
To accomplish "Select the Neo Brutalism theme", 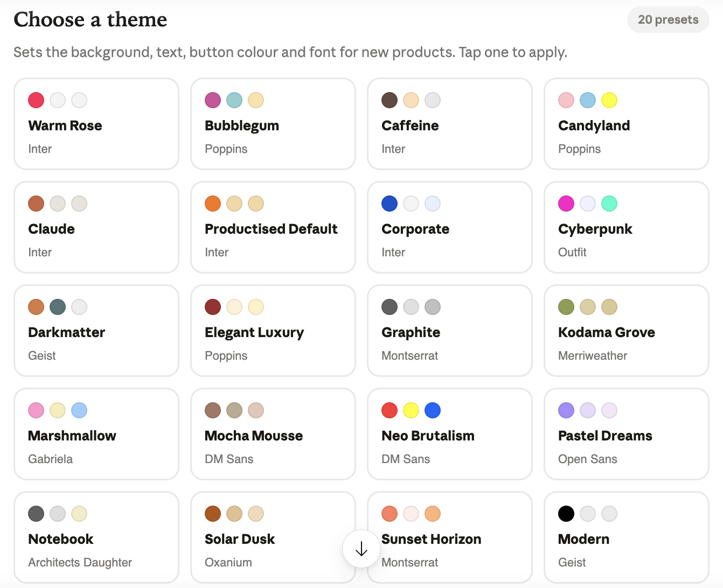I will click(x=450, y=434).
